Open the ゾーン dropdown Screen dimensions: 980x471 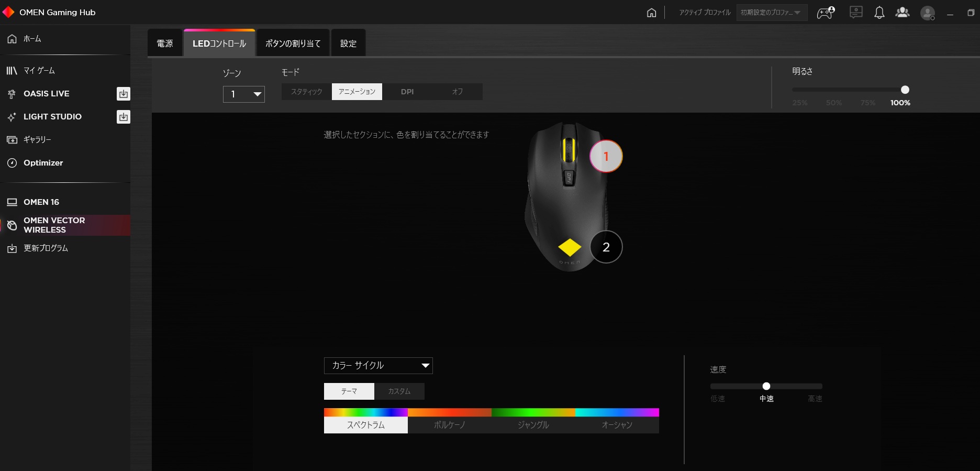(244, 94)
